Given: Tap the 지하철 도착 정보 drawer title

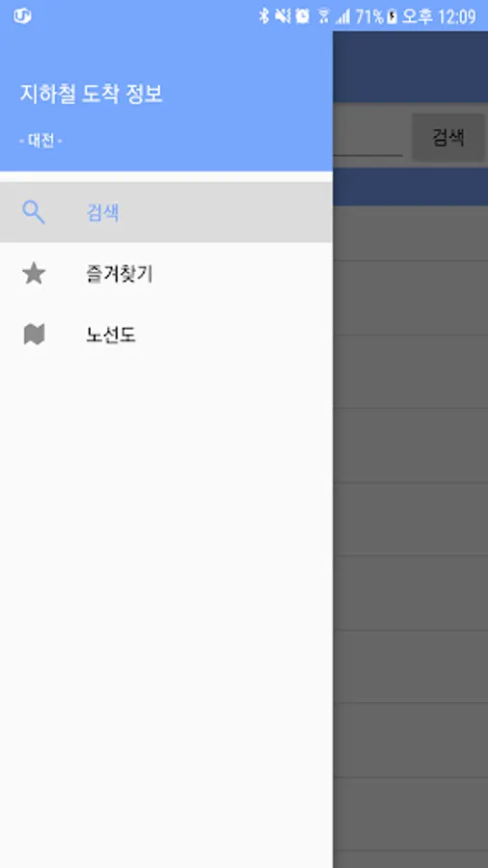Looking at the screenshot, I should 92,94.
